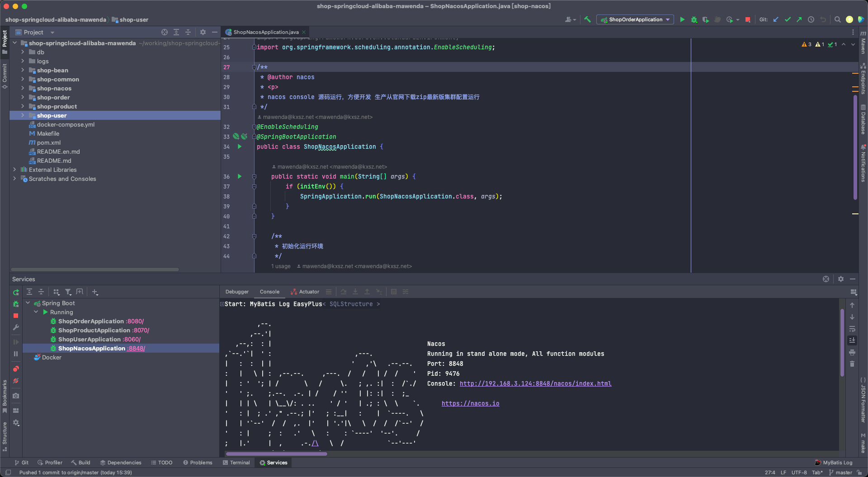Collapse the root shop-springcloud-alibaba-mawenda project node
Image resolution: width=868 pixels, height=477 pixels.
tap(14, 43)
